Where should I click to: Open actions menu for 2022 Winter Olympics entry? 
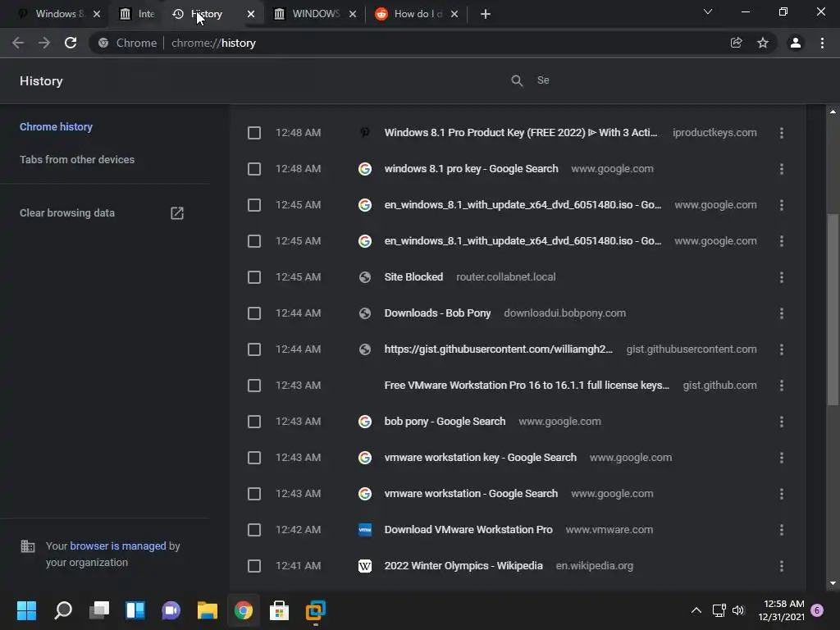(782, 566)
